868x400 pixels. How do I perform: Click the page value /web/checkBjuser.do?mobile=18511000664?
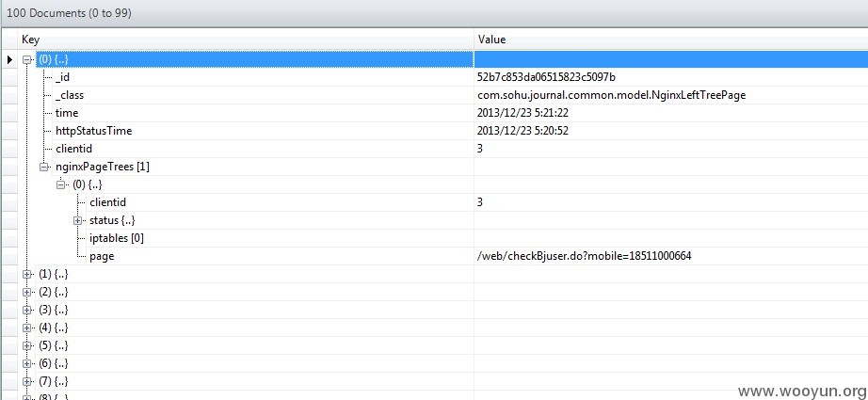[584, 256]
